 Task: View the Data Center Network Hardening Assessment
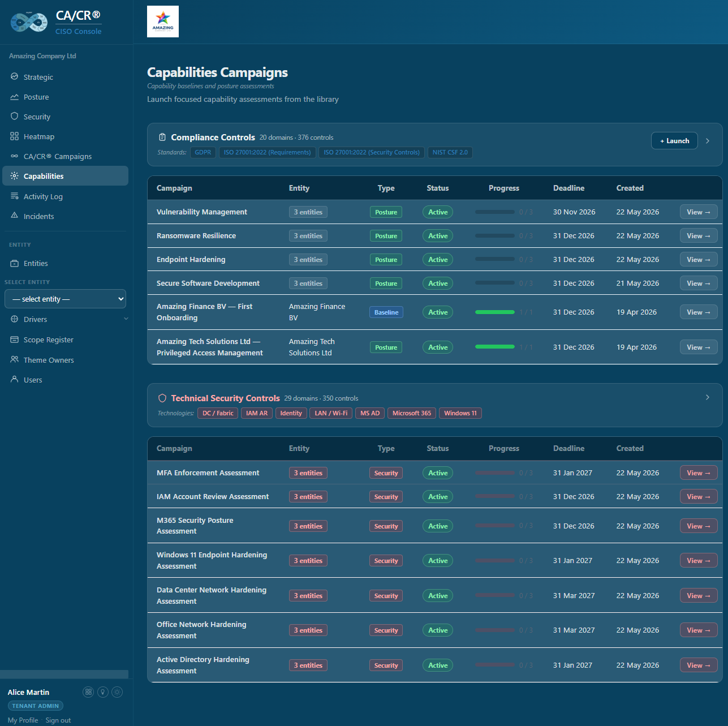click(699, 595)
